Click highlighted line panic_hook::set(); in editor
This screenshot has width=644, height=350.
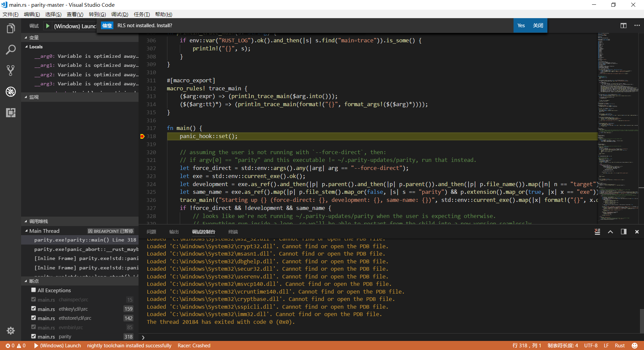coord(382,136)
